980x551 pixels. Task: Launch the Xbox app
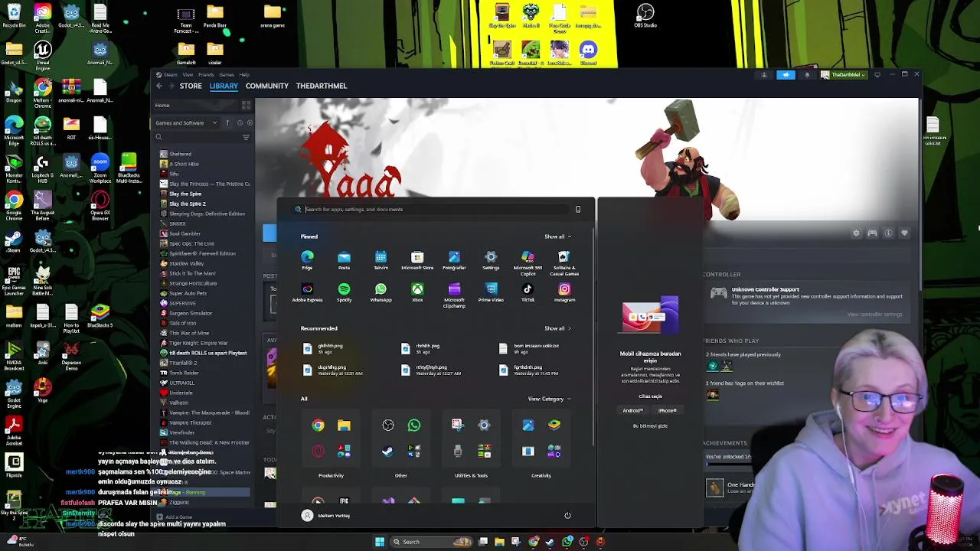point(417,293)
